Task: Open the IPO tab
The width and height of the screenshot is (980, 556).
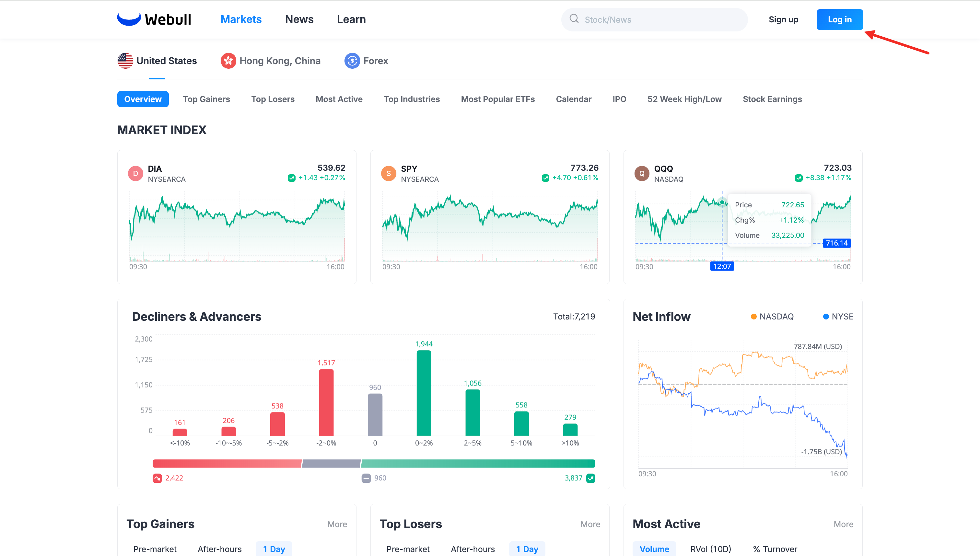Action: point(620,99)
